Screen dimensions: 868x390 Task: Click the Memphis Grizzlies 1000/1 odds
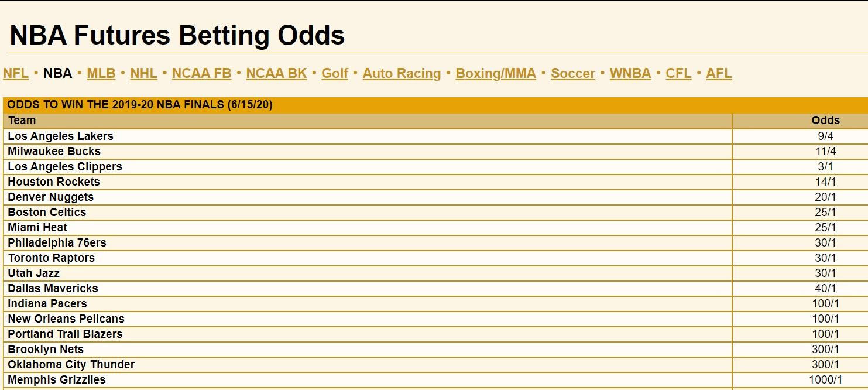point(825,379)
